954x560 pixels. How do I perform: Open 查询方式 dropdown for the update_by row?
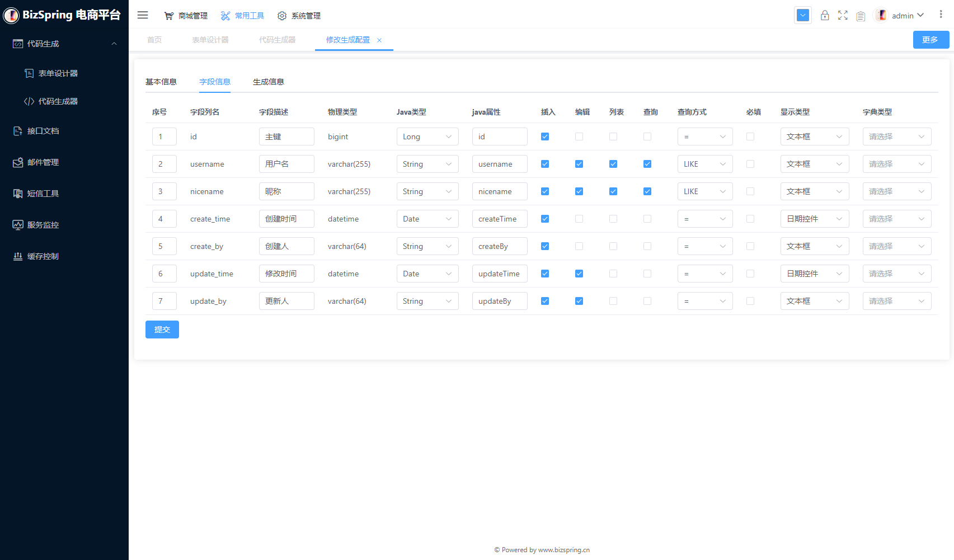pos(705,301)
